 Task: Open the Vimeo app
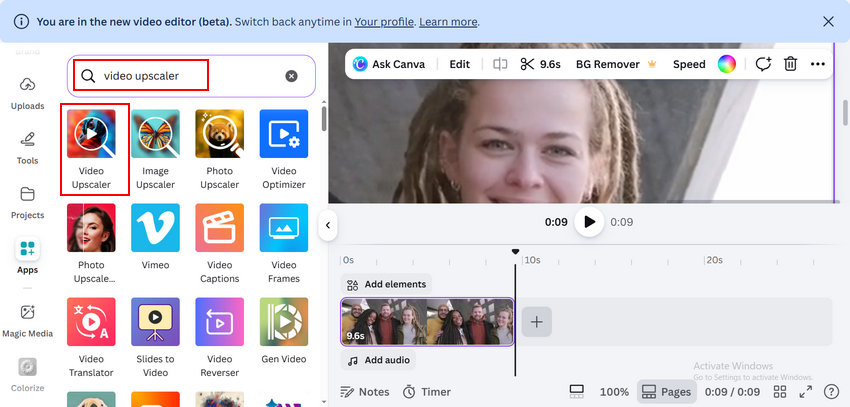[155, 237]
